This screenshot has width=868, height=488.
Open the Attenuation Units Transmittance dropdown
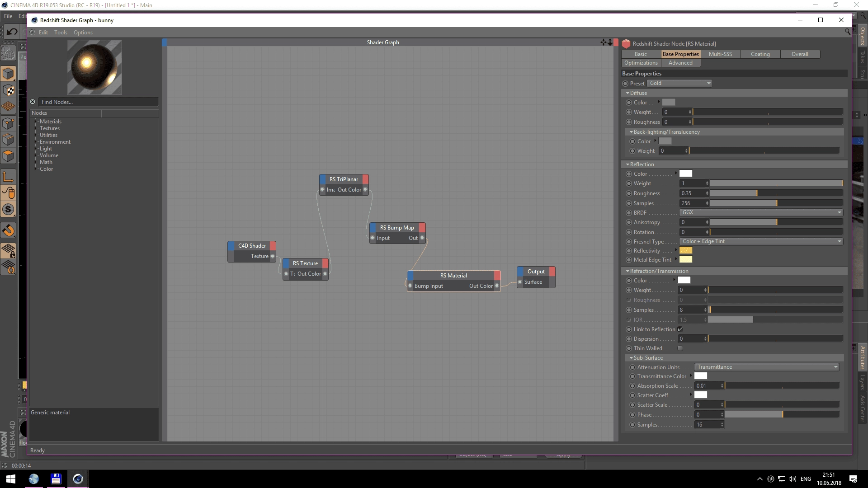tap(767, 367)
